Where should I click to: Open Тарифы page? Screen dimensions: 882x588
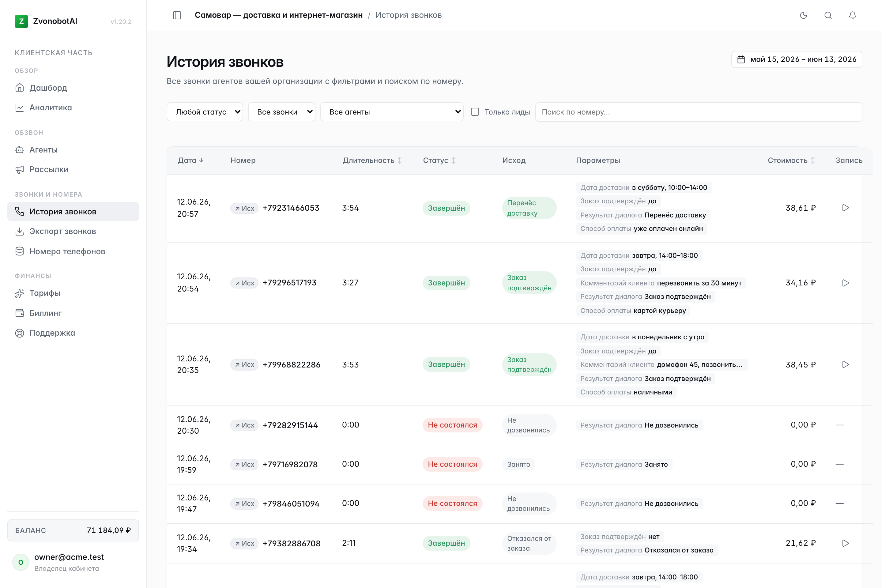73,293
